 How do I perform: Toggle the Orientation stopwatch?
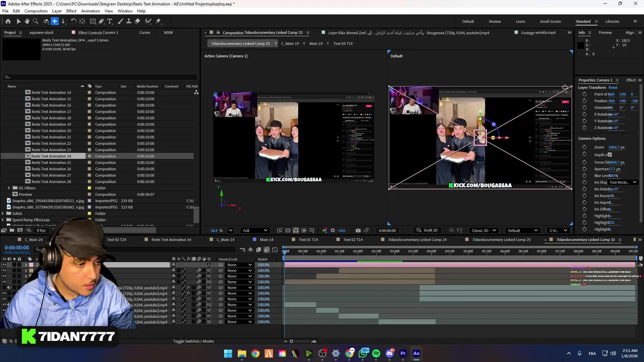584,108
